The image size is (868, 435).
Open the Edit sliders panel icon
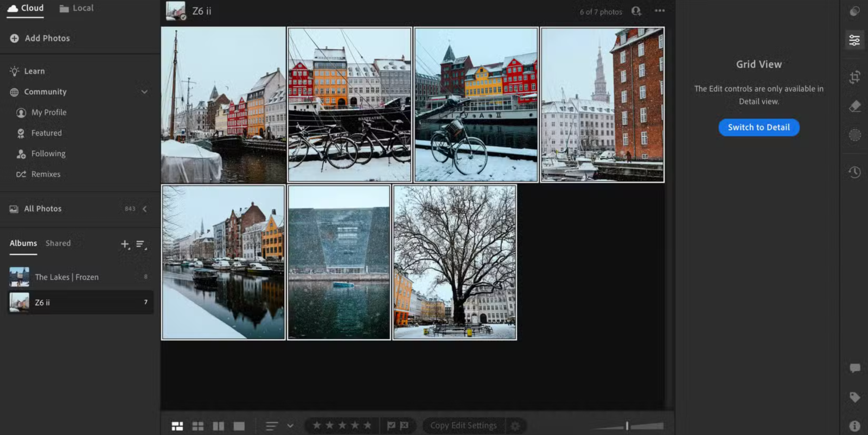click(854, 40)
